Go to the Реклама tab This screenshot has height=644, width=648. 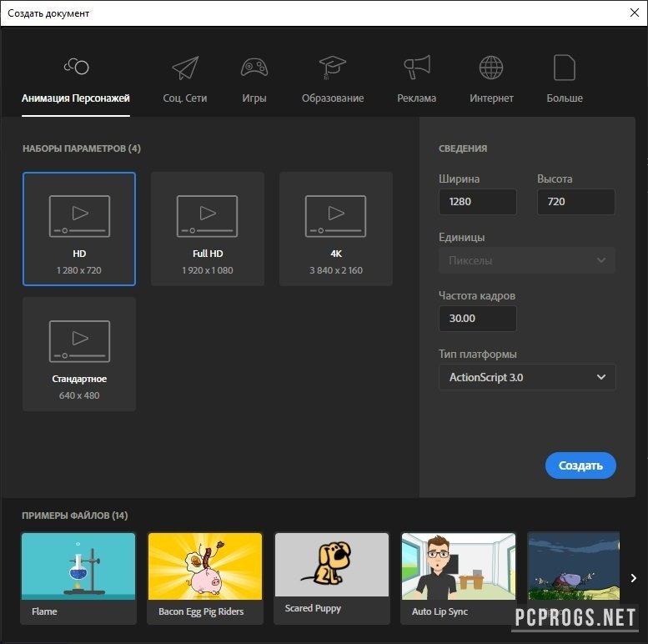click(x=417, y=98)
